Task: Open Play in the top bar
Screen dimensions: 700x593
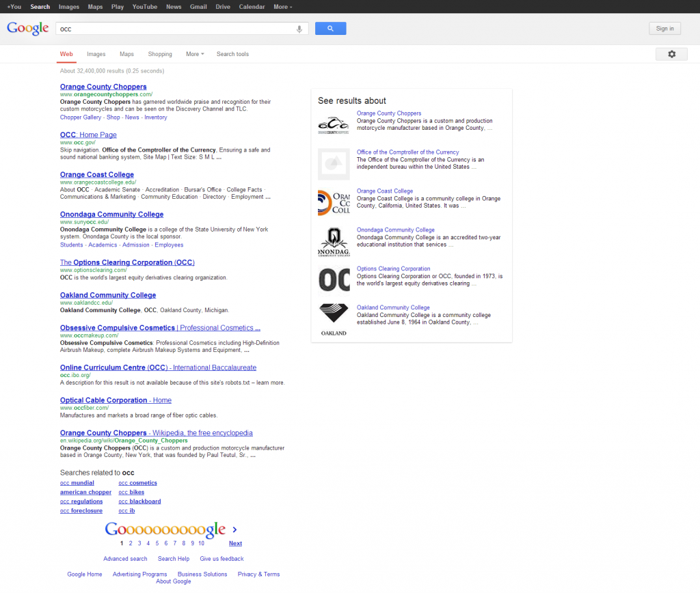Action: (x=118, y=7)
